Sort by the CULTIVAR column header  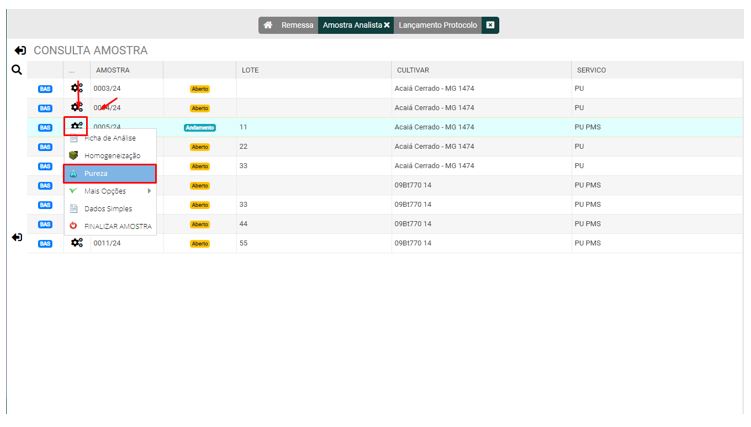412,70
